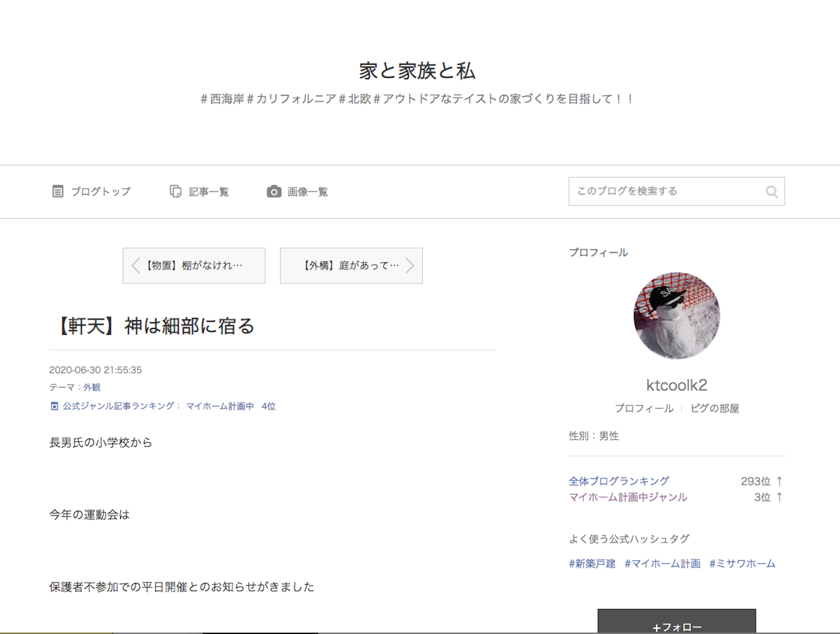The height and width of the screenshot is (634, 840).
Task: Click the blog subtitle with #西海岸 text
Action: (417, 99)
